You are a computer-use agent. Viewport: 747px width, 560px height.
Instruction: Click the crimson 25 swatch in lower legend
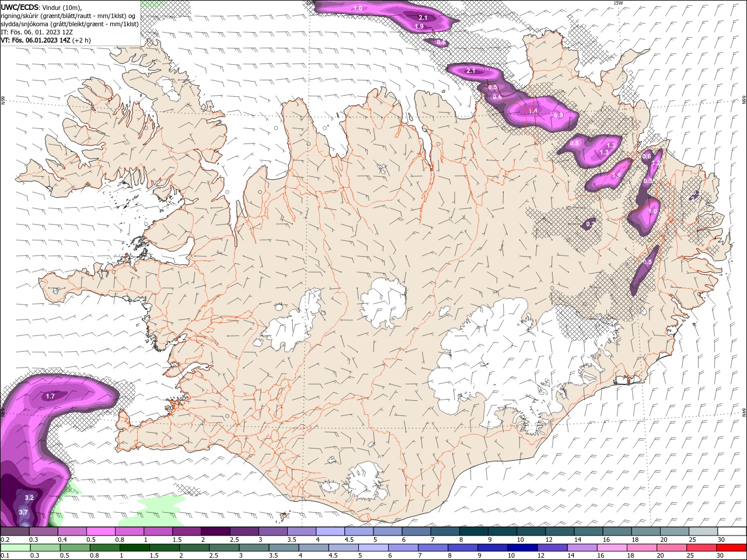pyautogui.click(x=701, y=548)
